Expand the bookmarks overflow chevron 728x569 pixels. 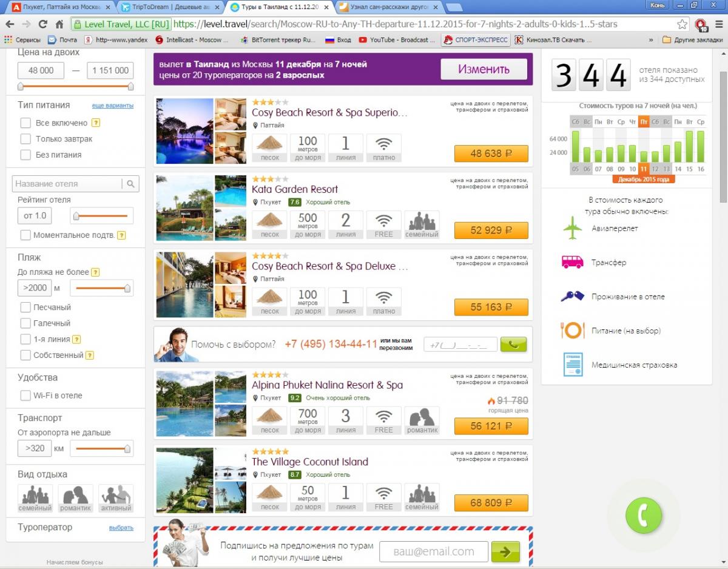pos(651,40)
